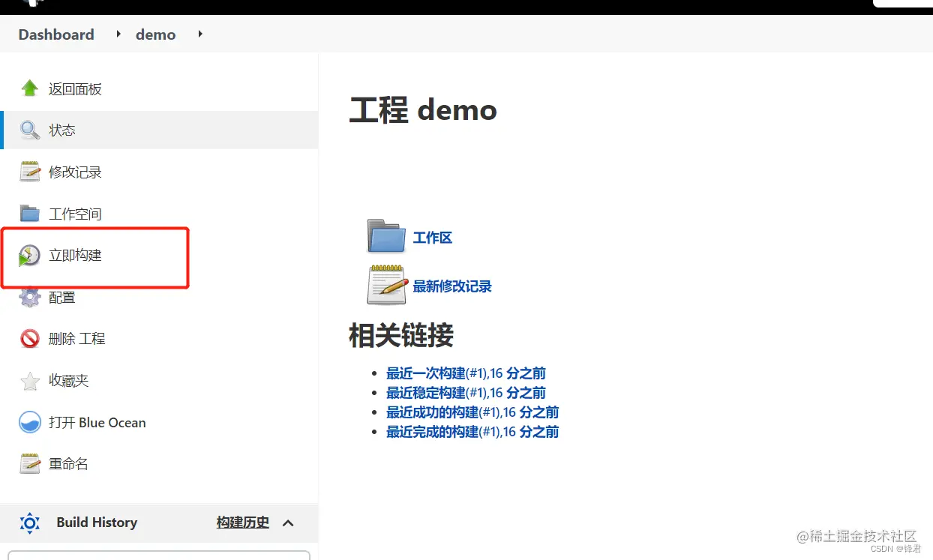Click the 状态 magnifier icon
Viewport: 933px width, 560px height.
pyautogui.click(x=28, y=129)
